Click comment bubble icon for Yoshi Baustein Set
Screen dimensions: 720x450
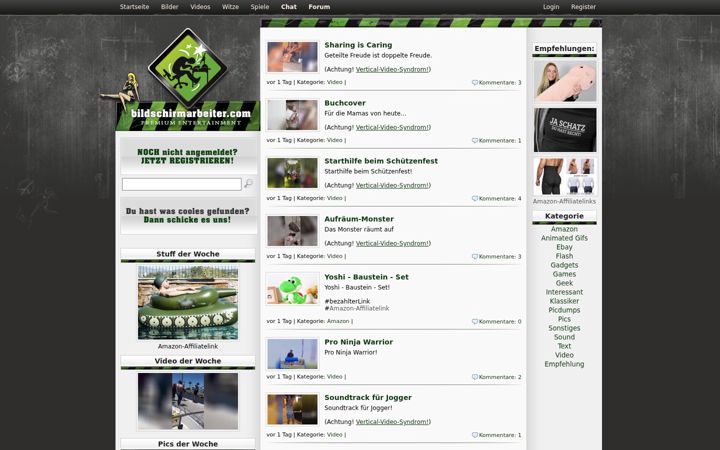pyautogui.click(x=475, y=321)
